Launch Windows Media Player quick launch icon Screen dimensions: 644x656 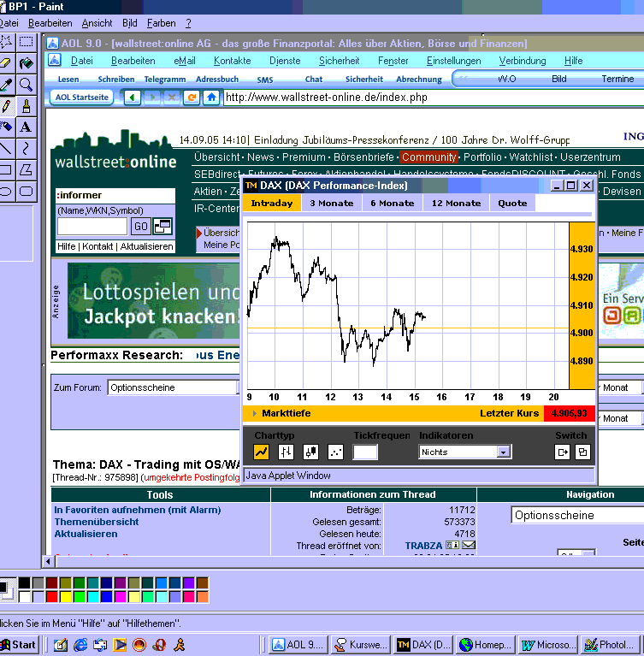pos(120,645)
